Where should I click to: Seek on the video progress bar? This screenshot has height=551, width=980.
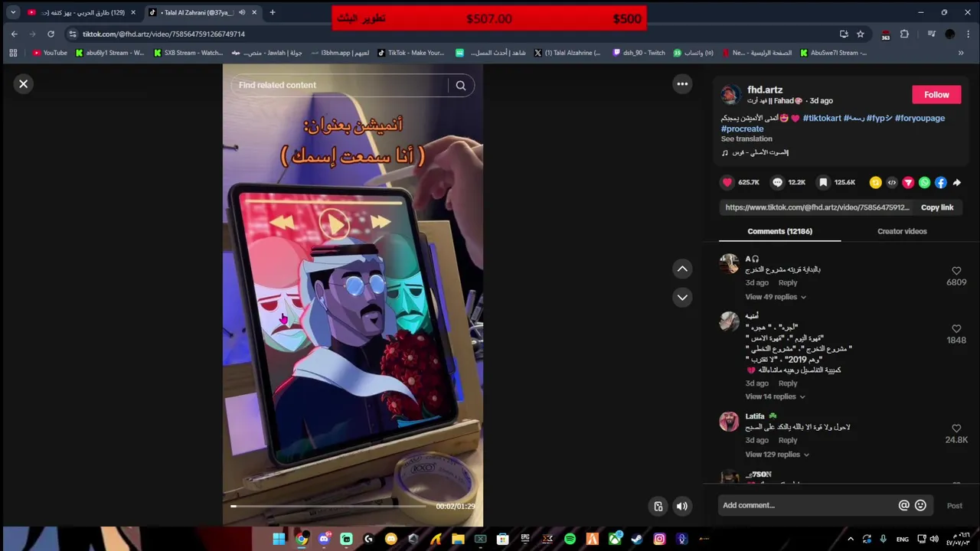pos(329,506)
